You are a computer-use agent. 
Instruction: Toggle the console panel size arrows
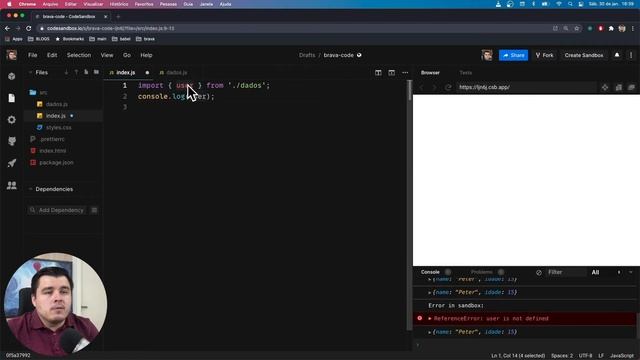coord(619,272)
